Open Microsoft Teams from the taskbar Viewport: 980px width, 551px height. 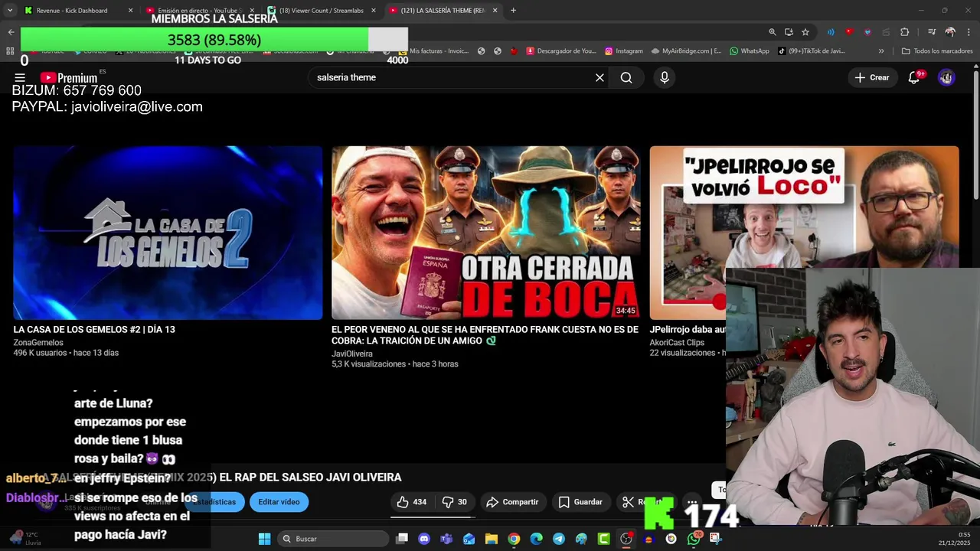446,539
